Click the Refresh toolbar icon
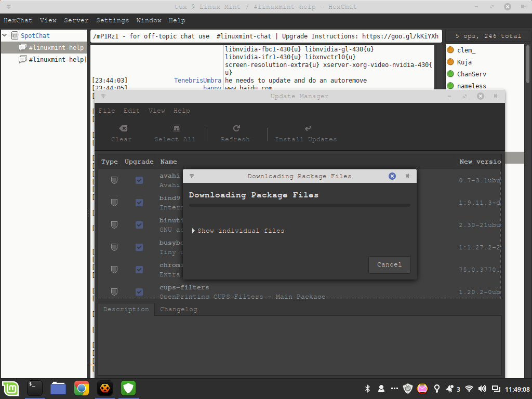The image size is (532, 399). click(236, 128)
